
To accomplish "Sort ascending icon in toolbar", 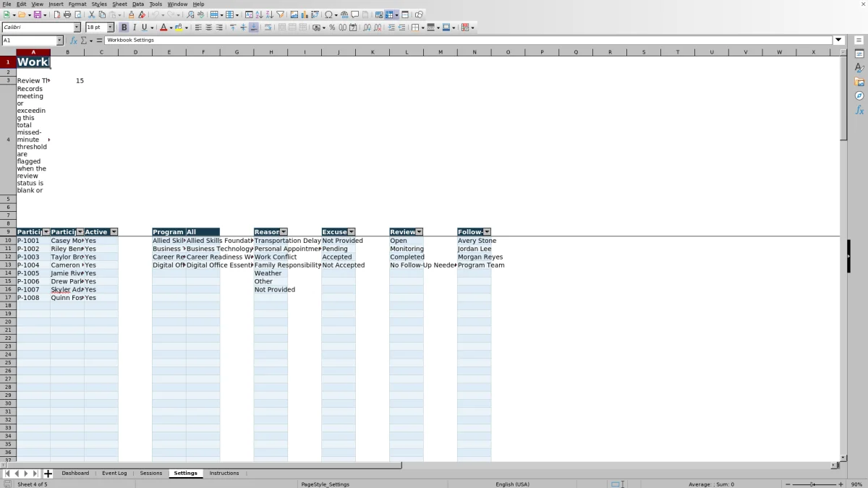I will [x=260, y=14].
